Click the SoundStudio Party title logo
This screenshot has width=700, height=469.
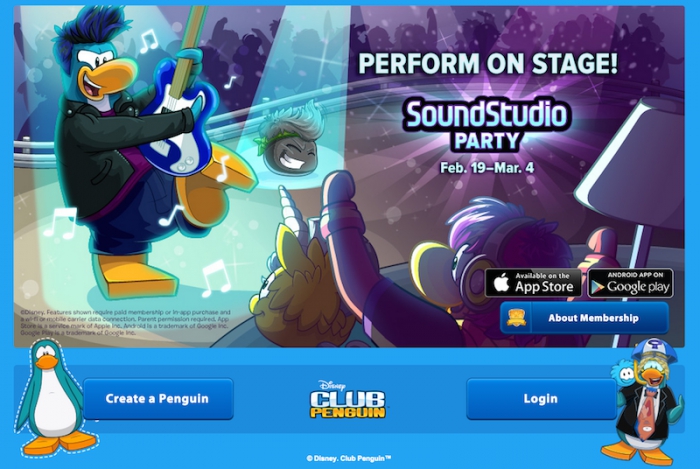tap(486, 124)
